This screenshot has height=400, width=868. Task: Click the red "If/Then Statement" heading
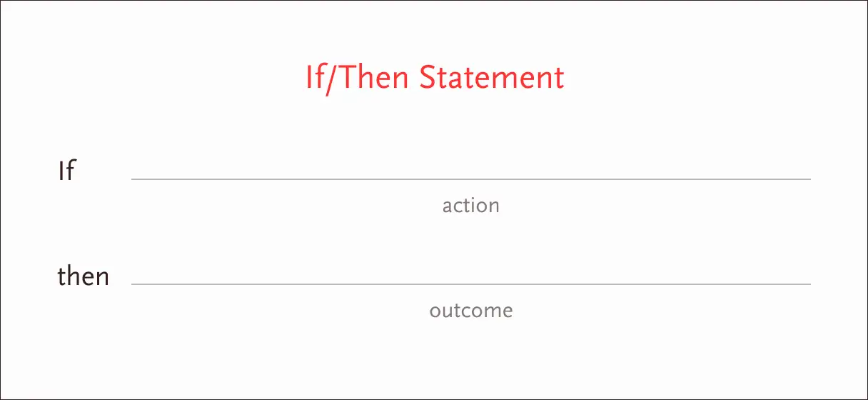[x=435, y=76]
